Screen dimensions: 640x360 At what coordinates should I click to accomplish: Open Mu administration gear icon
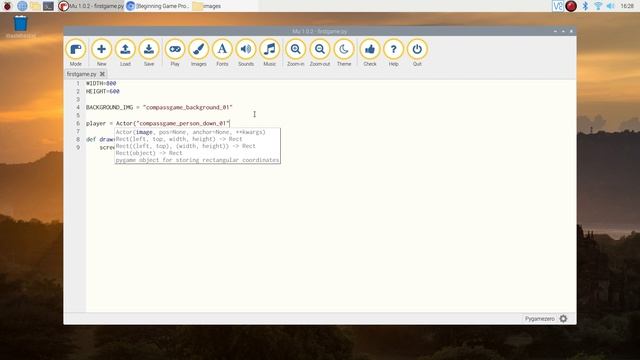pos(563,319)
